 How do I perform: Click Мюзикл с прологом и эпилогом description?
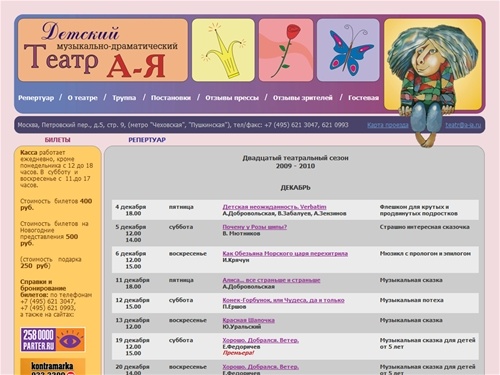point(425,254)
